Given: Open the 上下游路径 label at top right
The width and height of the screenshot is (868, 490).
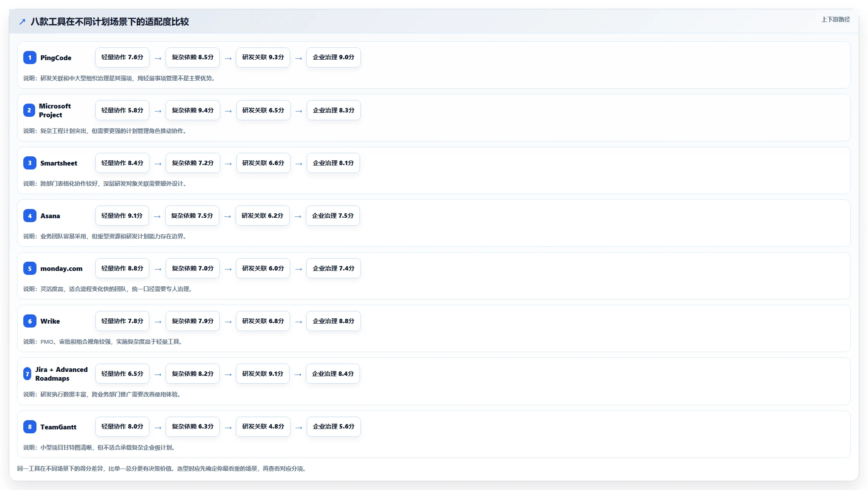Looking at the screenshot, I should point(835,19).
